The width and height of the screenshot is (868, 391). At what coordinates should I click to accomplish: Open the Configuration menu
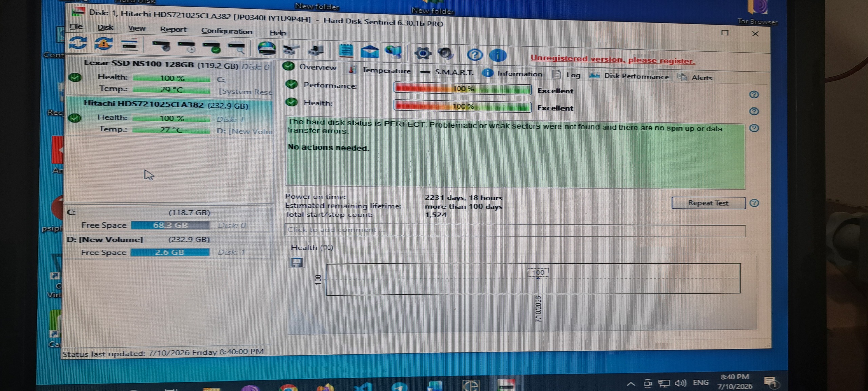[226, 31]
